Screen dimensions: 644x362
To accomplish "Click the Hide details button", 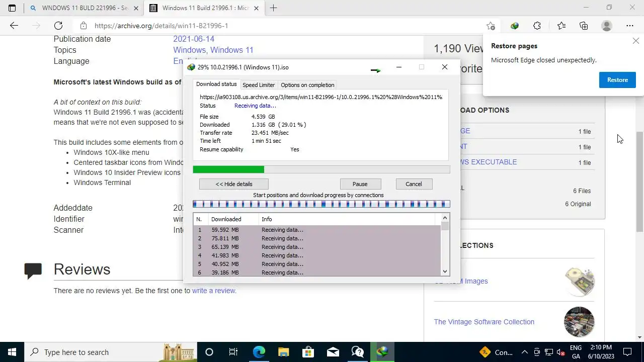I will click(234, 184).
